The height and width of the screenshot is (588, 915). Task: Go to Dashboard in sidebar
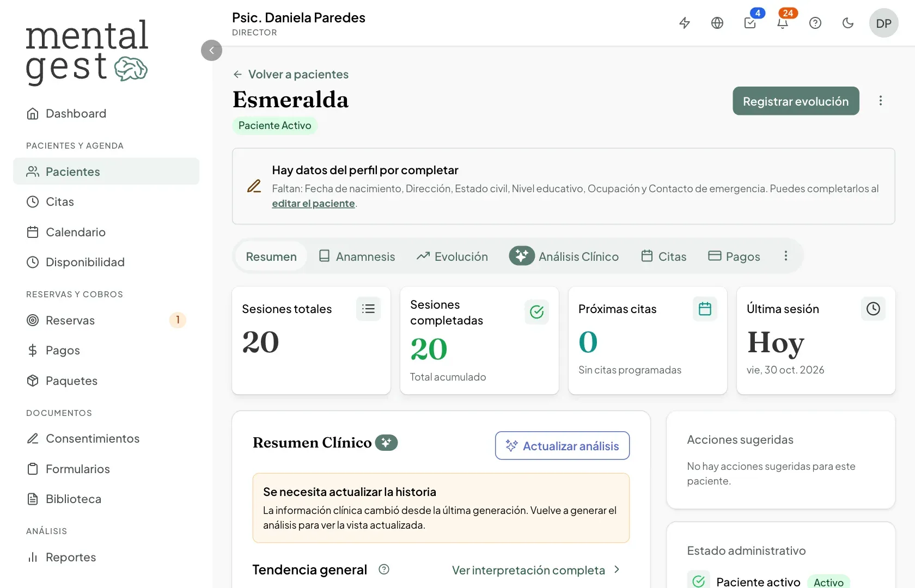[106, 113]
